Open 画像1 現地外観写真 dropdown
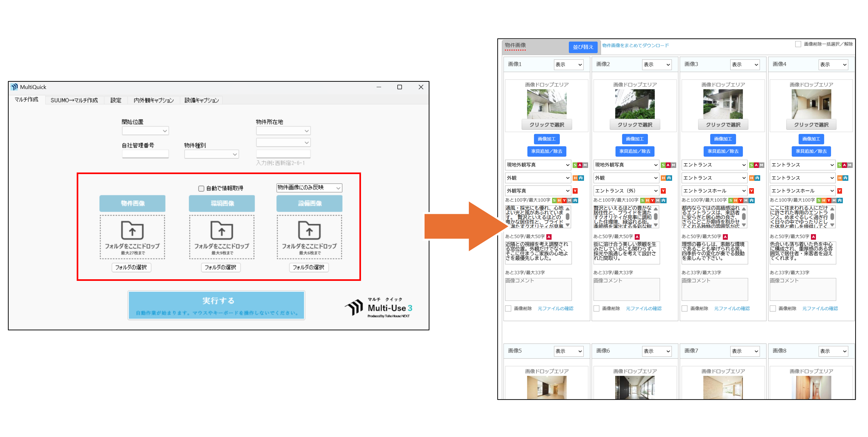The height and width of the screenshot is (437, 868). tap(538, 164)
